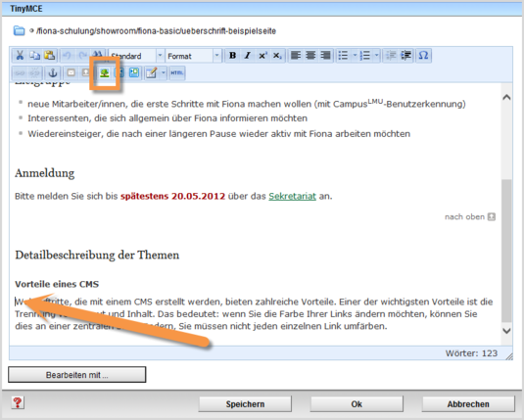The image size is (524, 420).
Task: Insert a numbered list
Action: tap(365, 56)
